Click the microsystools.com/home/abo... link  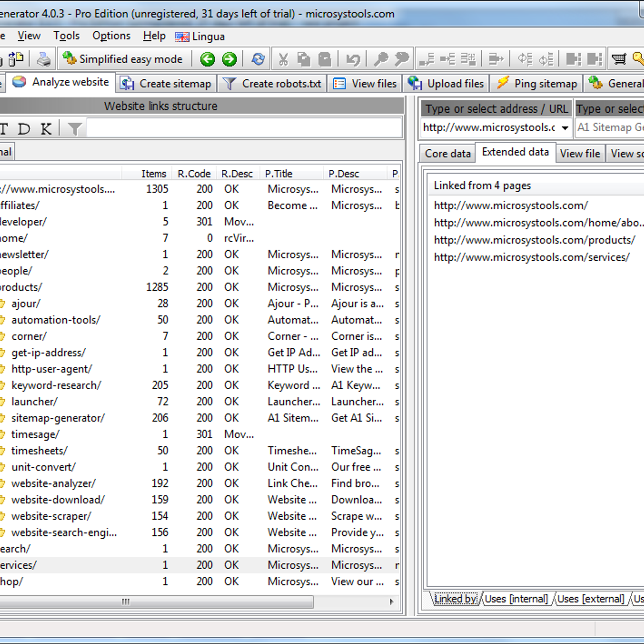pos(539,223)
